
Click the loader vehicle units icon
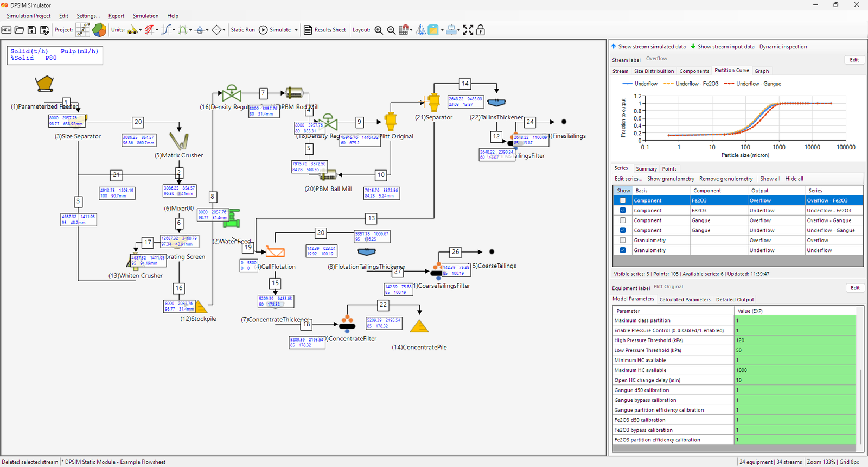point(132,30)
